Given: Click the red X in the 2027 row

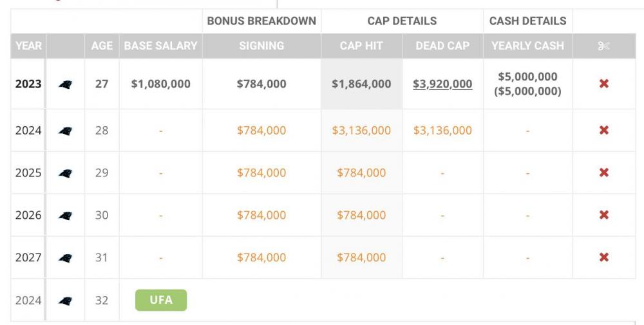Looking at the screenshot, I should tap(604, 257).
